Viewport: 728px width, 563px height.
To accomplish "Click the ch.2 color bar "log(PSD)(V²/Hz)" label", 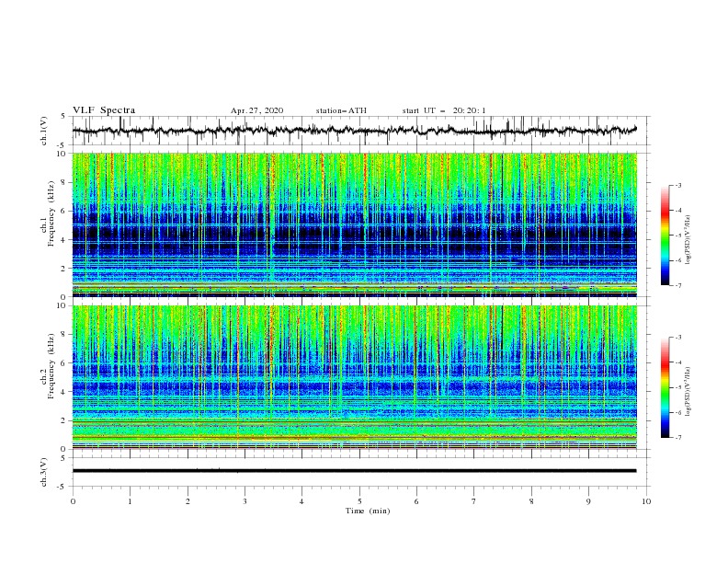I will pos(688,392).
